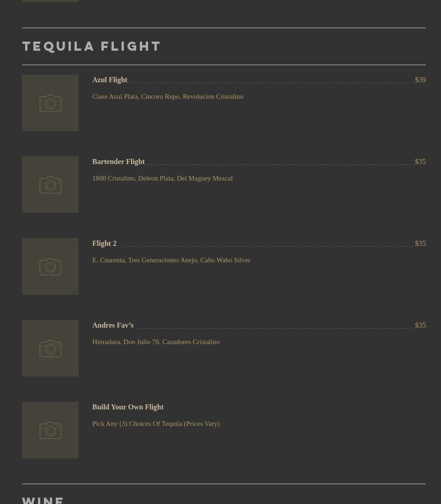Click the $35 price for Bartender Flight
This screenshot has width=441, height=504.
(x=420, y=162)
